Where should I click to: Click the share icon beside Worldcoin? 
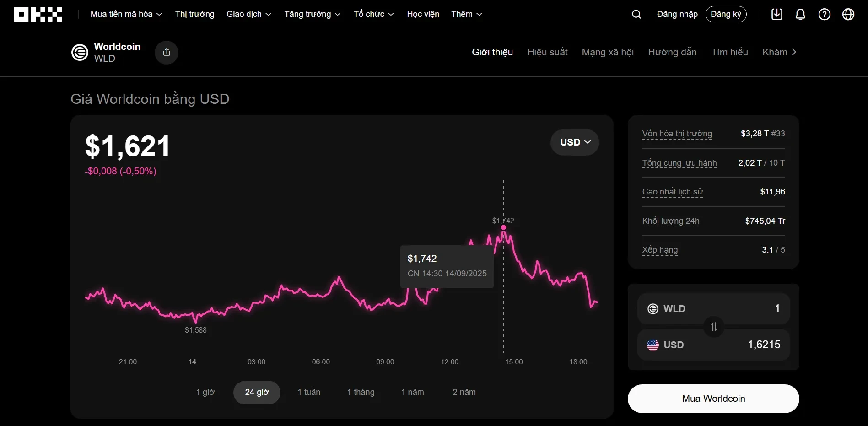tap(167, 52)
